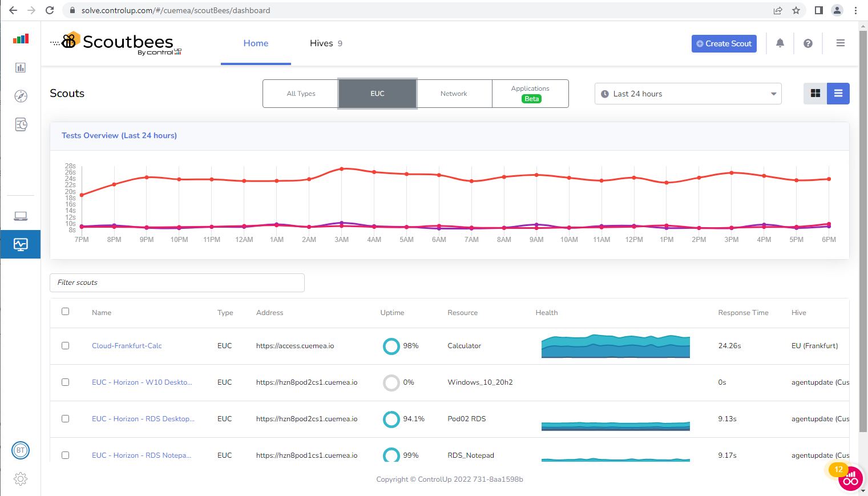Check the checkbox for Cloud-Frankfurt-Calc
Image resolution: width=868 pixels, height=496 pixels.
point(65,345)
